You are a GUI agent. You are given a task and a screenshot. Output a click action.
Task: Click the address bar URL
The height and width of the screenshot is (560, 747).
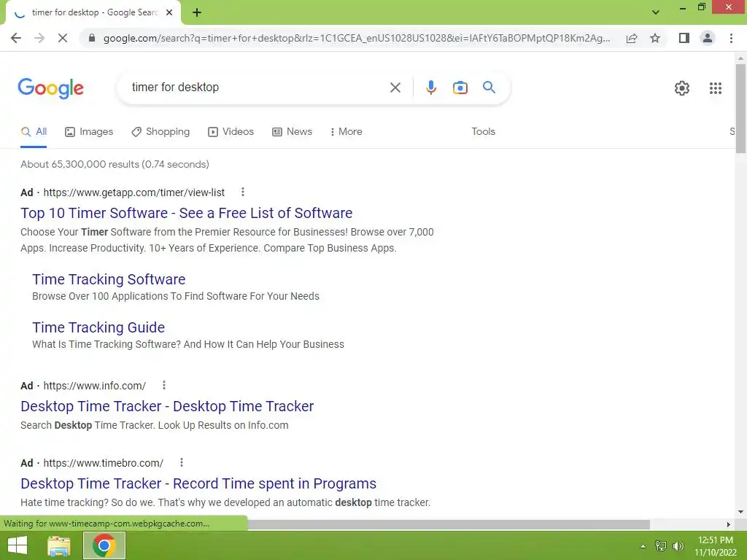pyautogui.click(x=357, y=38)
